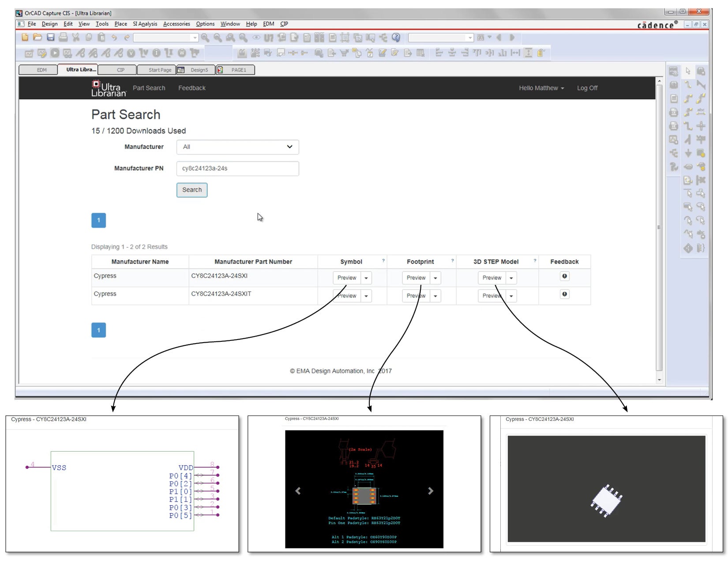Click the bottom page 1 pagination button
This screenshot has height=563, width=728.
[99, 330]
